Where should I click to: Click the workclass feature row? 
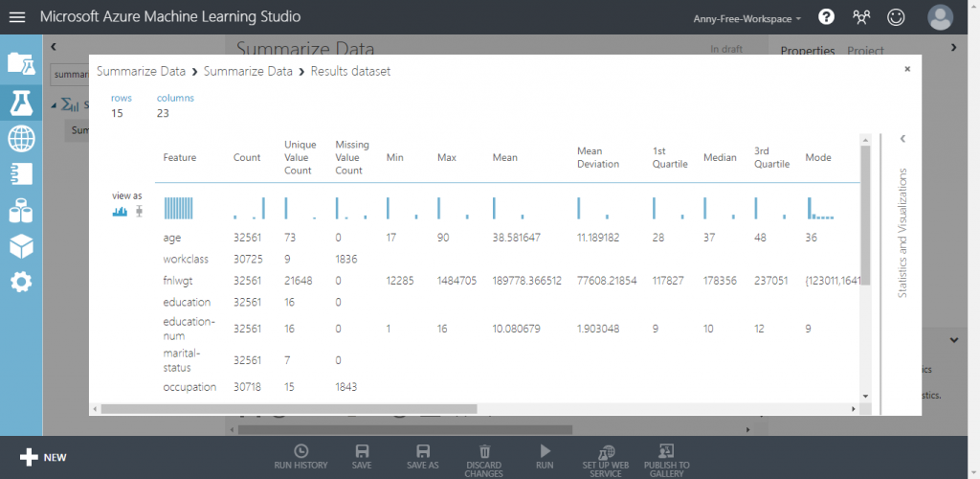(x=507, y=259)
